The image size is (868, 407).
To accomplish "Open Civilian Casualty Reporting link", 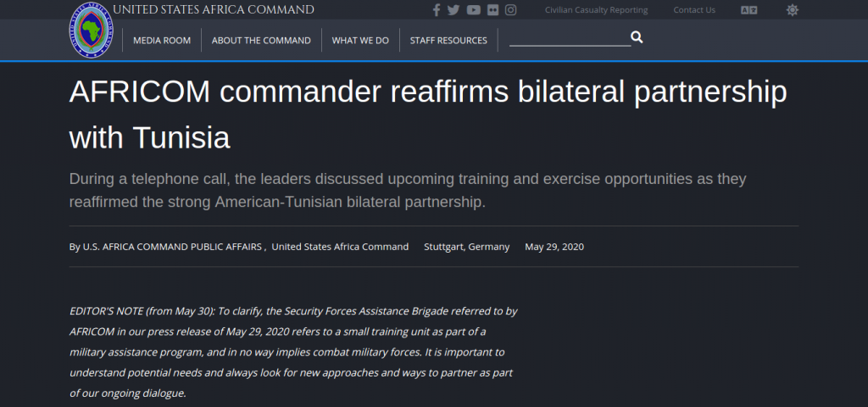I will pos(596,10).
